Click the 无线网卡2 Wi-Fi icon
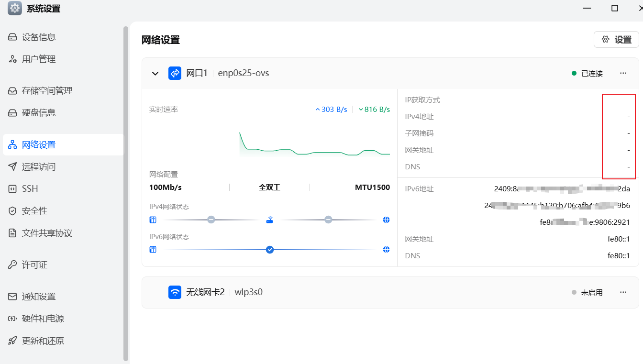The image size is (643, 364). (175, 292)
